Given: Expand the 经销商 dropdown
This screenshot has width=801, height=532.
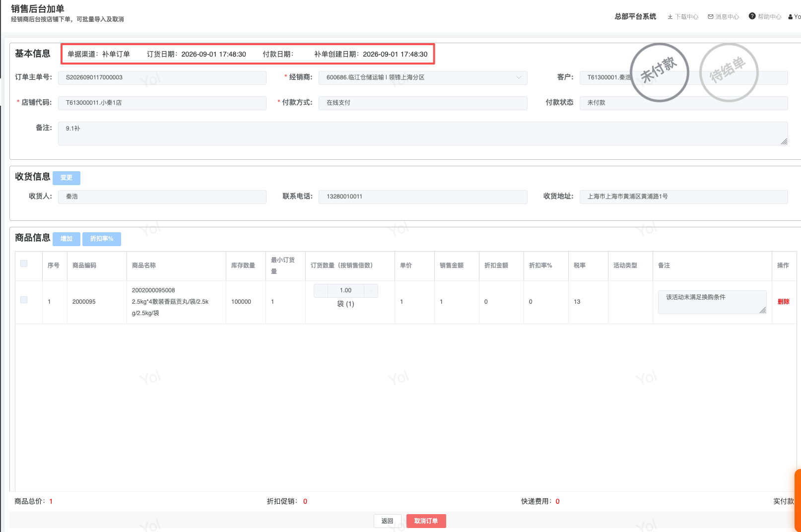Looking at the screenshot, I should click(x=423, y=77).
